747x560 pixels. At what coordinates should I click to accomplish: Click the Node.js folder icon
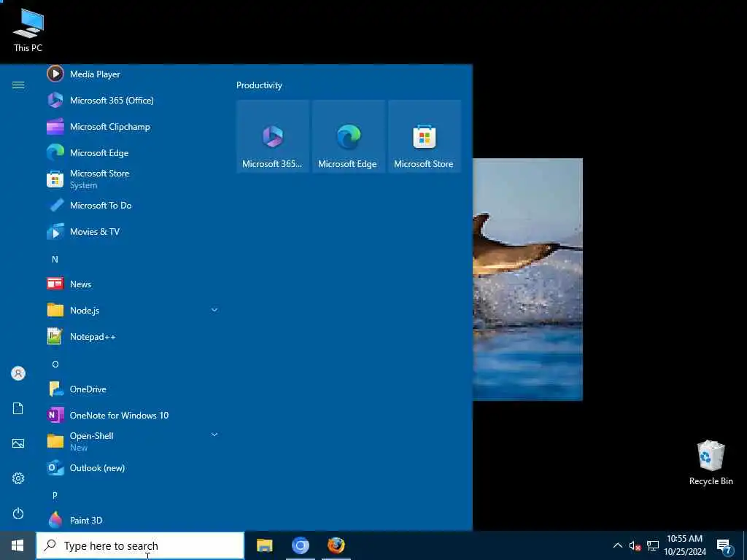coord(55,310)
